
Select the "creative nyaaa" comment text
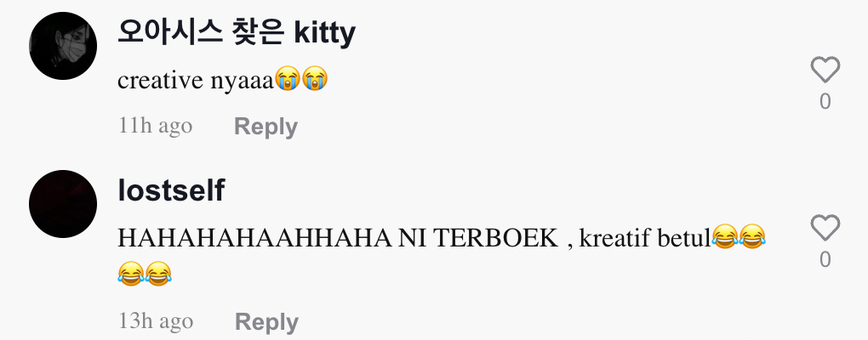point(196,81)
